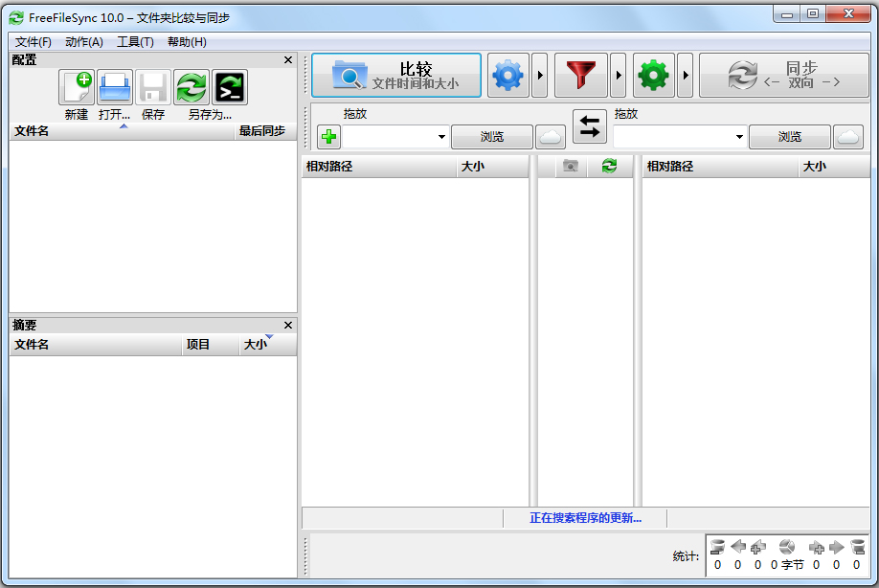Open 动作(A) menu

(84, 42)
